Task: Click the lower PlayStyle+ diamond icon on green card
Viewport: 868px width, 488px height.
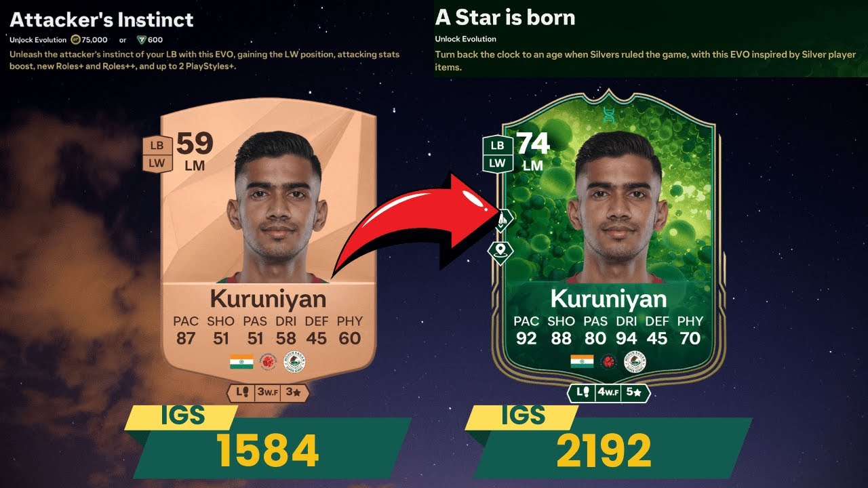Action: pyautogui.click(x=500, y=251)
